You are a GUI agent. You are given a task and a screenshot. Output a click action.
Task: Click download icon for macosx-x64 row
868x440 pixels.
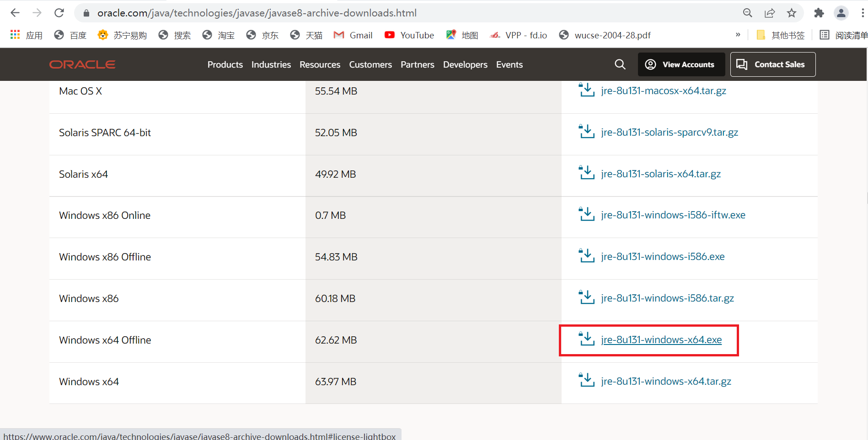coord(586,90)
